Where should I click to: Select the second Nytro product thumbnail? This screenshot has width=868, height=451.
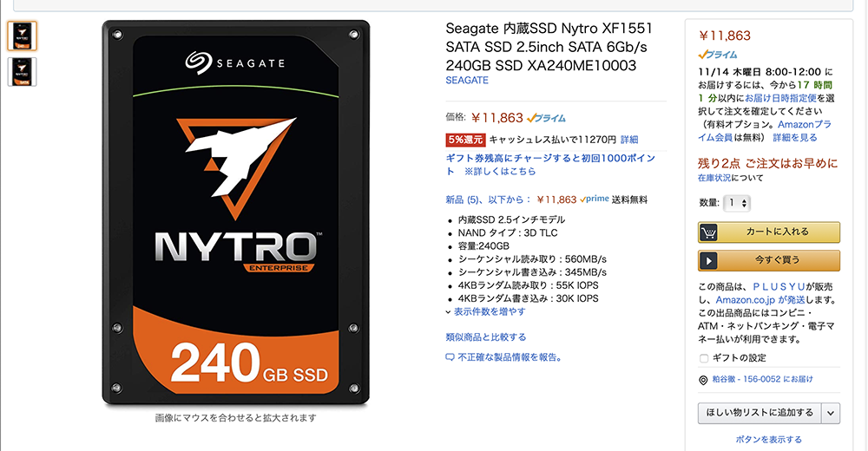[x=23, y=72]
